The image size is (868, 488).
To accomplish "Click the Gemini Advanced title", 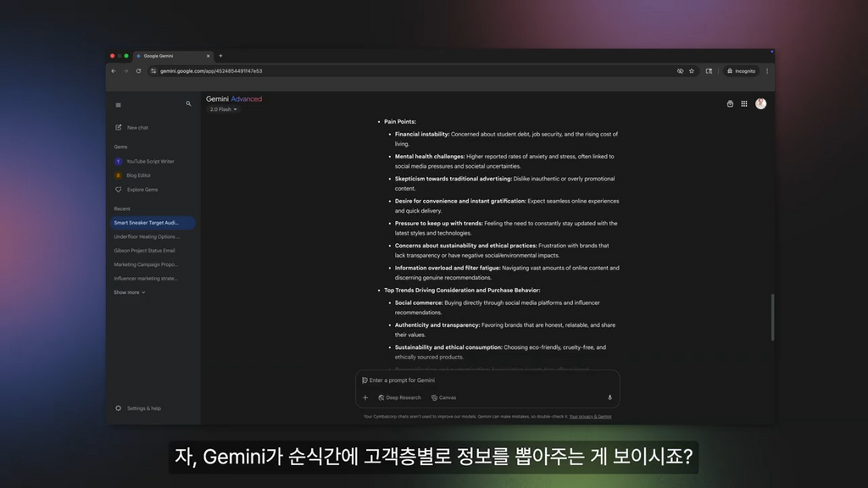I will pyautogui.click(x=234, y=99).
